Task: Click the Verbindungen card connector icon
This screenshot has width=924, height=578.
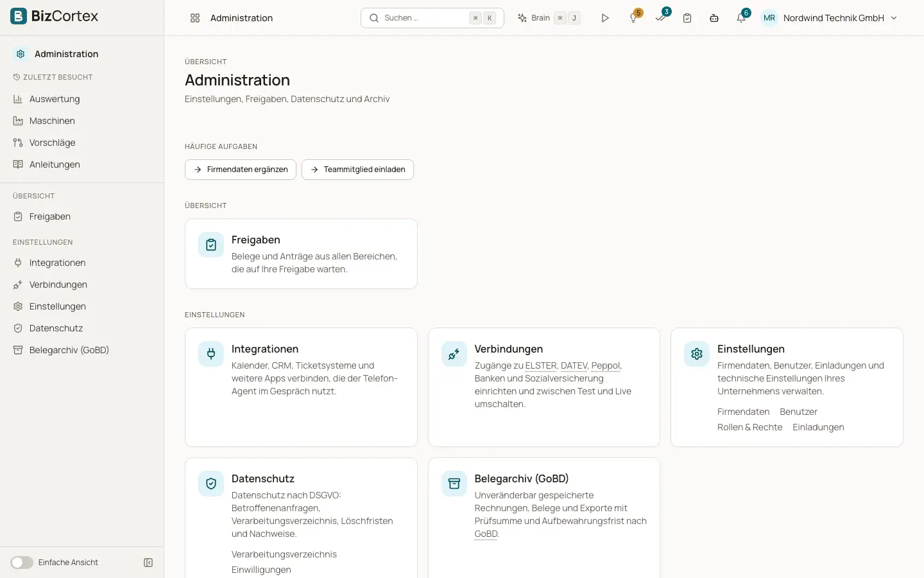Action: (x=454, y=354)
